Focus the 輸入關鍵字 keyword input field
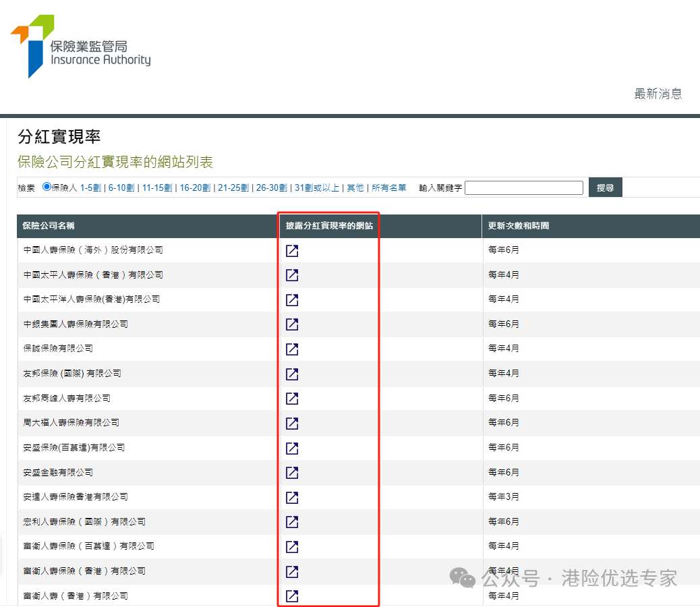The height and width of the screenshot is (607, 700). pyautogui.click(x=524, y=188)
